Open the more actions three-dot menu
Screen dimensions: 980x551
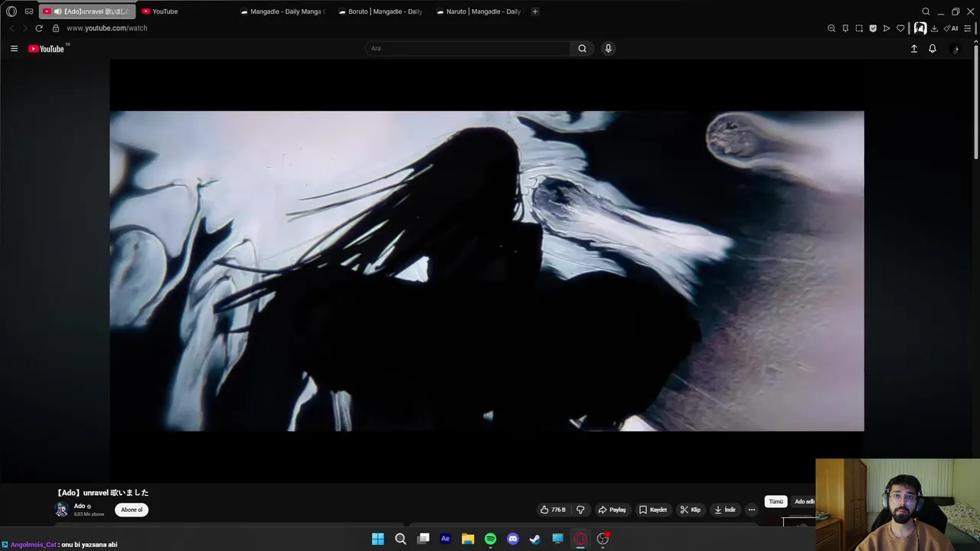click(752, 510)
